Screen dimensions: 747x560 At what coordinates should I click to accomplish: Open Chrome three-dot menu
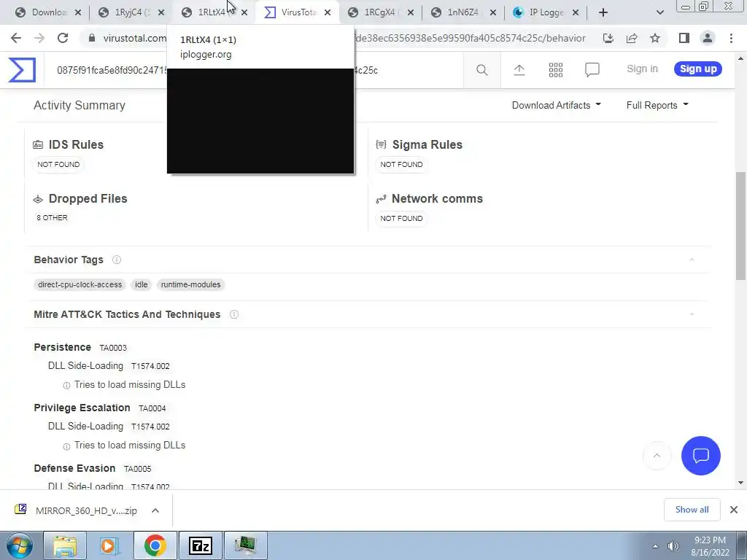point(731,38)
